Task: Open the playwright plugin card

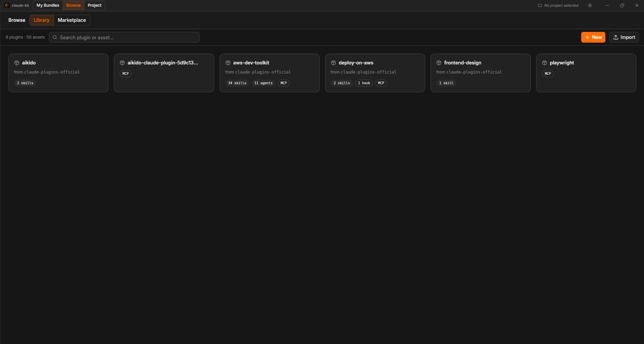Action: click(x=586, y=73)
